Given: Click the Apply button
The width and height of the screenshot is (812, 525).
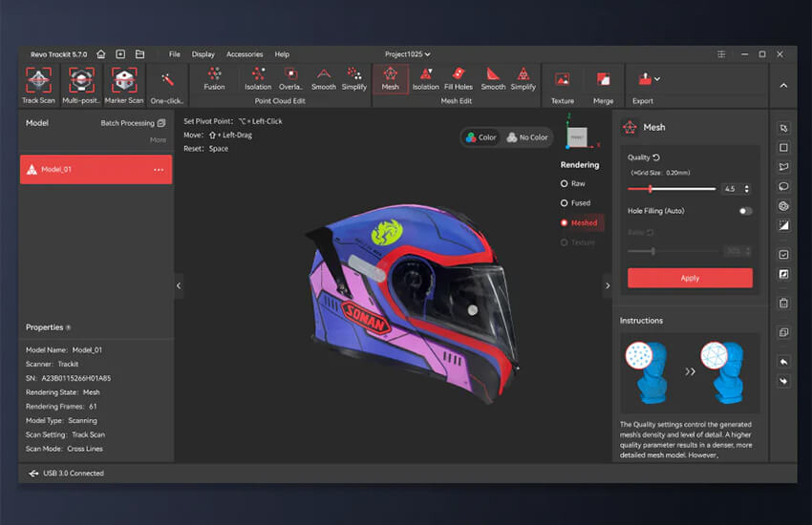Looking at the screenshot, I should [690, 278].
